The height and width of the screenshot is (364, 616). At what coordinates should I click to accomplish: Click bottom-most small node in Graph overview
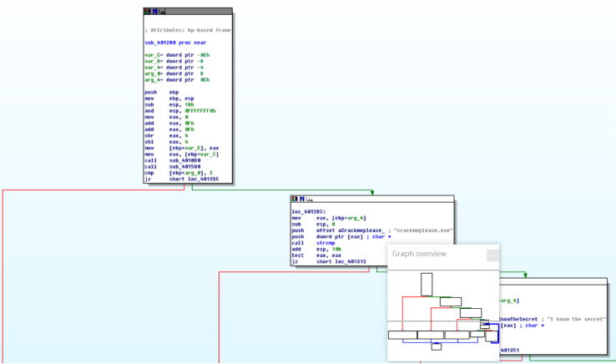click(x=436, y=346)
